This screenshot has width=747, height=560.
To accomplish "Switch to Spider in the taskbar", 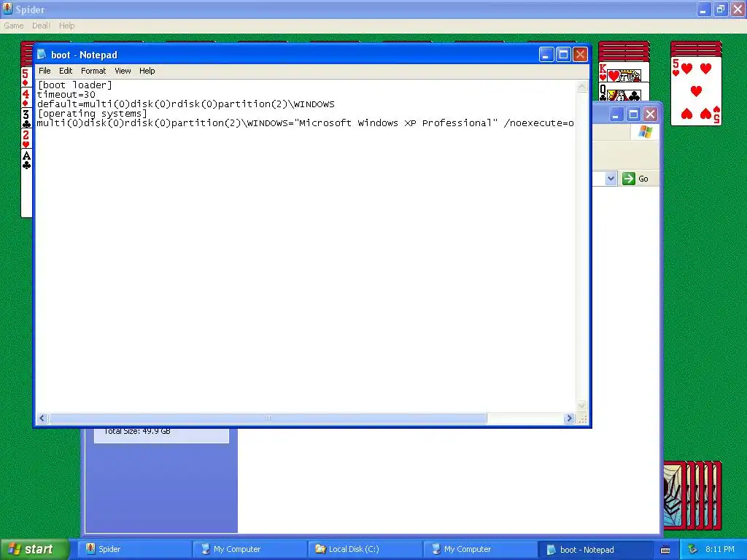I will tap(135, 549).
